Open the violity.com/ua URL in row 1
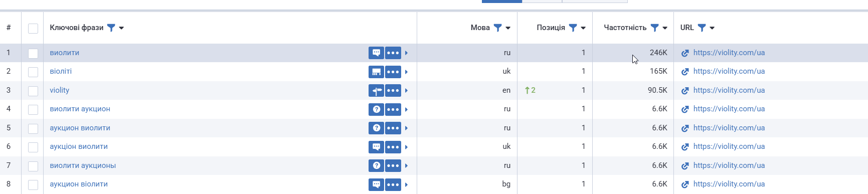868x194 pixels. (729, 53)
